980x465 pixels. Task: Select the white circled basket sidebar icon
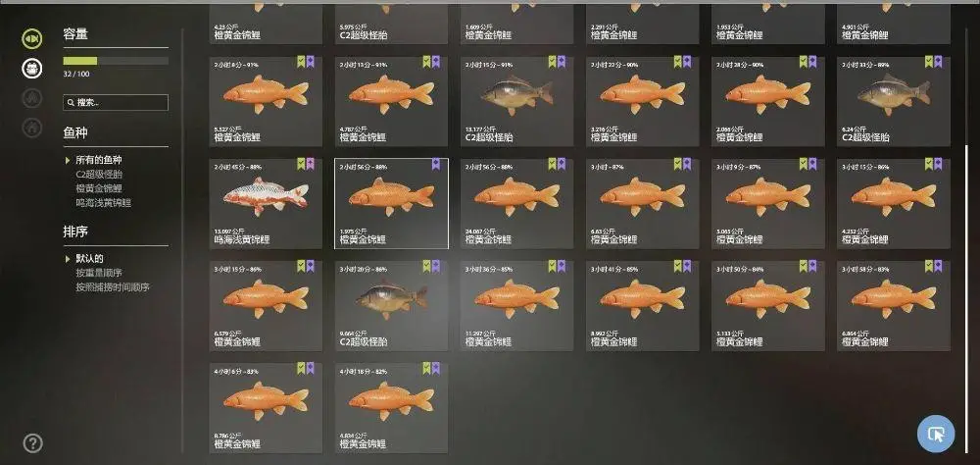coord(32,68)
